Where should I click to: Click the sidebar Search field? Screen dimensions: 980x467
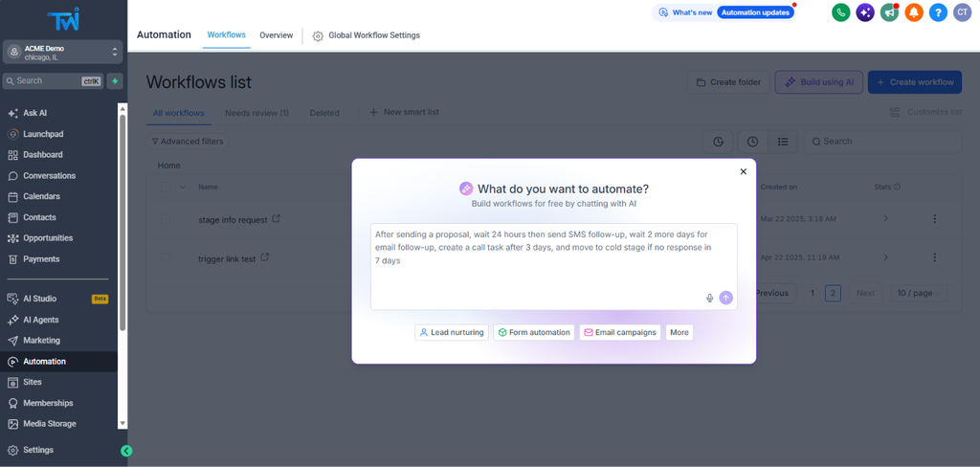(53, 81)
